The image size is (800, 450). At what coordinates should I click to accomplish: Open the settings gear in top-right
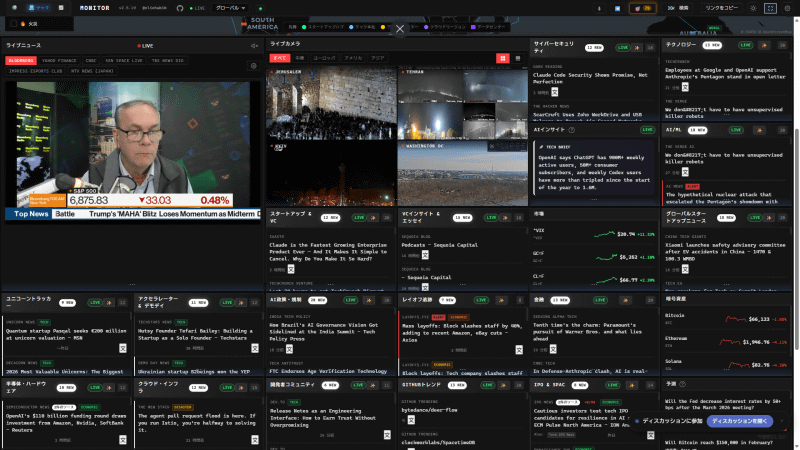787,8
